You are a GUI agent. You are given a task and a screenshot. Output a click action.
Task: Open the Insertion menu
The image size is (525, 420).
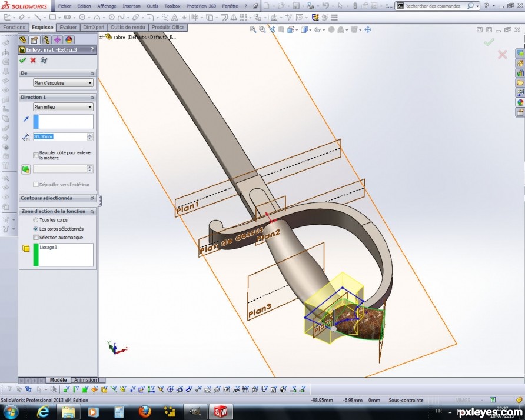tap(132, 6)
